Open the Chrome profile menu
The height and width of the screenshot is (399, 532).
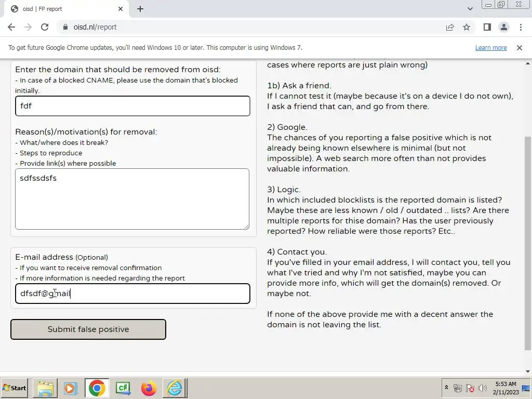(x=504, y=27)
